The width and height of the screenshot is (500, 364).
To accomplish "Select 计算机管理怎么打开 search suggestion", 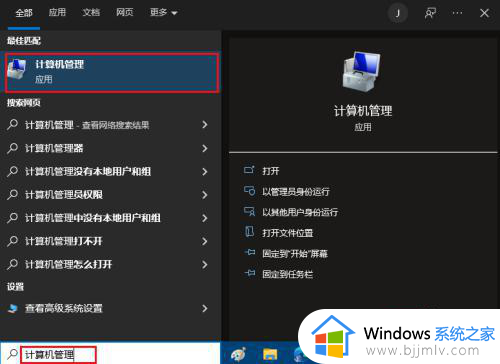I will (x=68, y=264).
